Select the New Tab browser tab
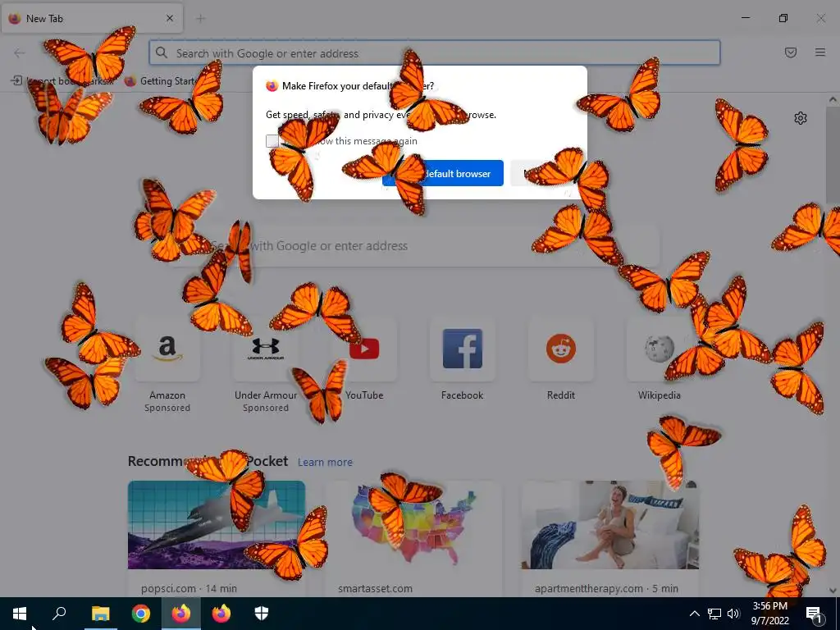This screenshot has height=630, width=840. pyautogui.click(x=92, y=18)
